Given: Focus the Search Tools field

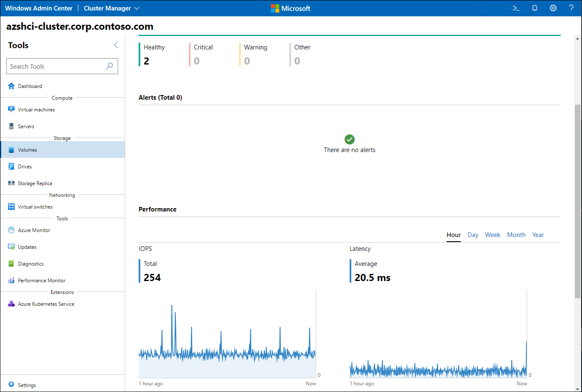Looking at the screenshot, I should pos(62,66).
